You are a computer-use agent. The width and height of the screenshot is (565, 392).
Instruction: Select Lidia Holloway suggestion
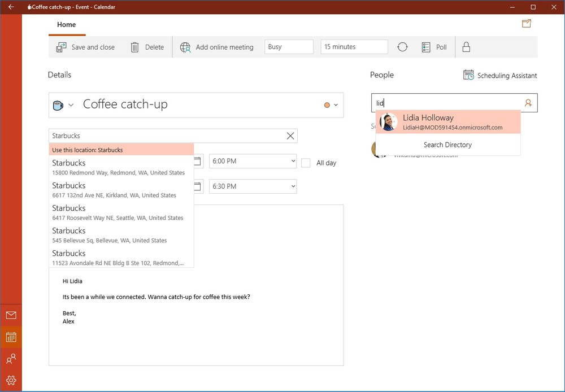[x=447, y=122]
